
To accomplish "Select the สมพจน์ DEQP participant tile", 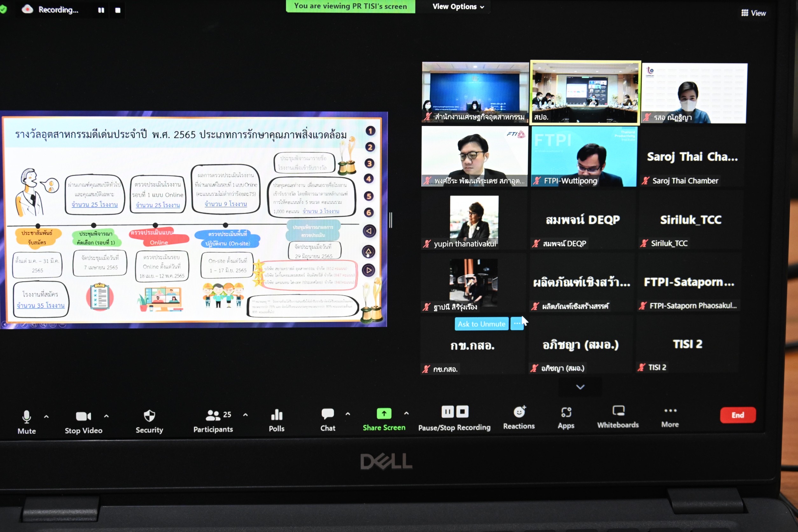I will tap(583, 220).
